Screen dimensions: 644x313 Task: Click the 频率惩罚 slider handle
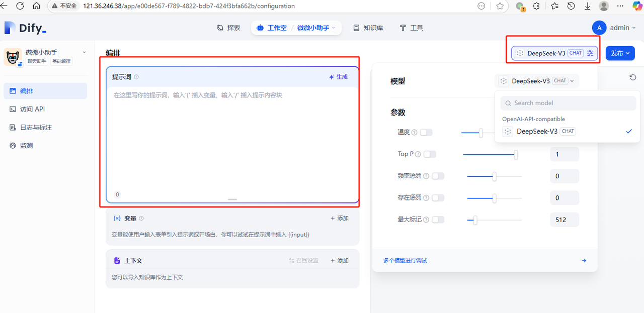(x=495, y=176)
